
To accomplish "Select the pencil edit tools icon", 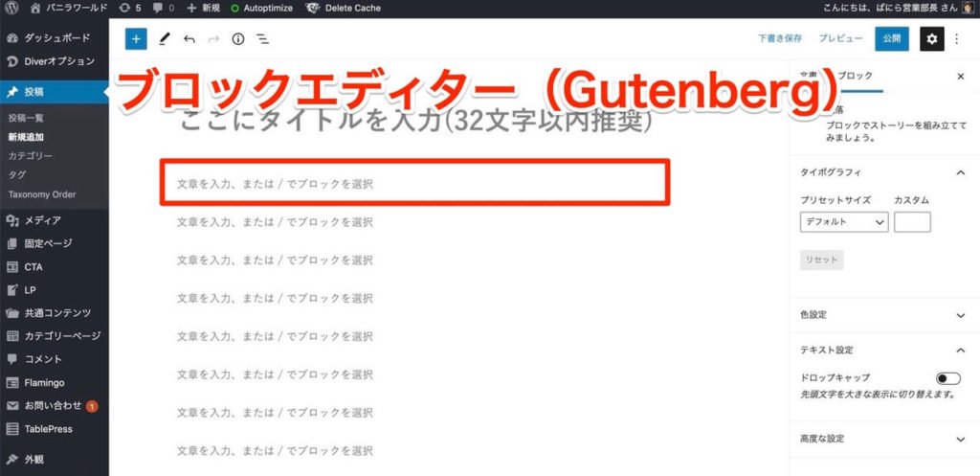I will [x=164, y=38].
